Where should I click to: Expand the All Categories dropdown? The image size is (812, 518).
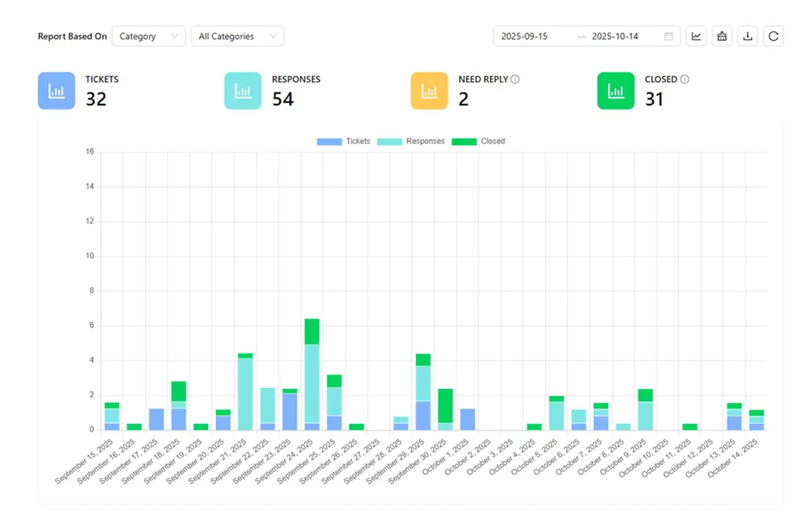pos(237,37)
